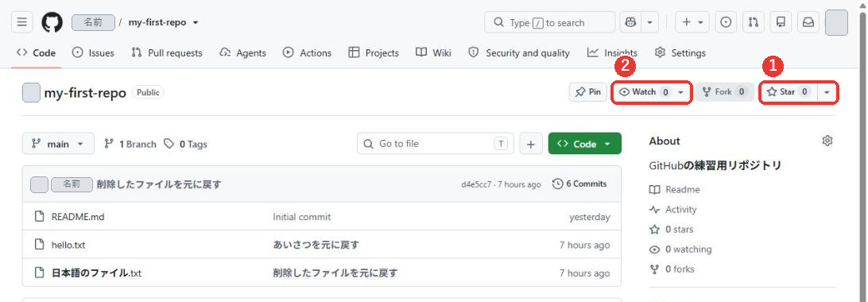
Task: Click the commit hash d4e5cc7
Action: [x=476, y=184]
